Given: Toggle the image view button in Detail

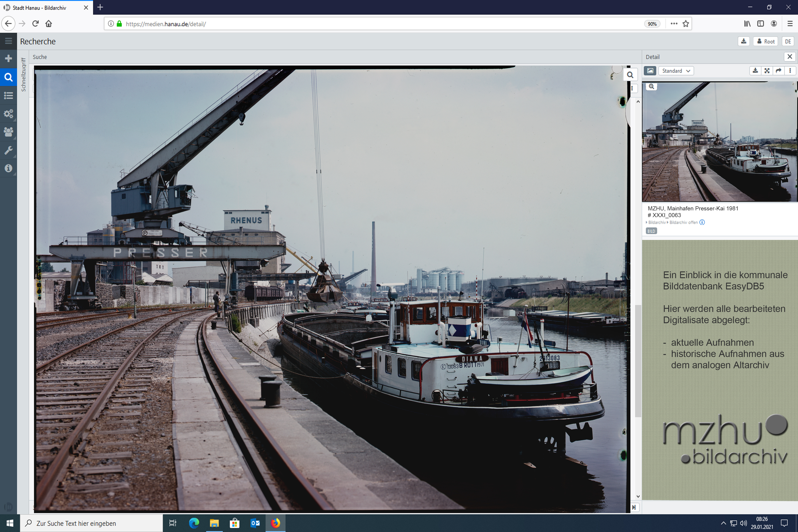Looking at the screenshot, I should [650, 70].
